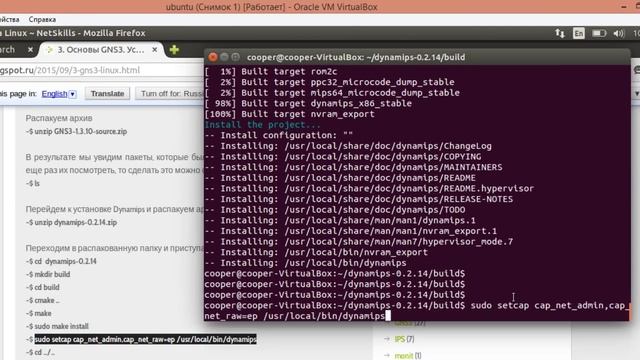Click 'Built target nvram_export' line in terminal
Viewport: 640px width, 360px height.
[x=289, y=114]
